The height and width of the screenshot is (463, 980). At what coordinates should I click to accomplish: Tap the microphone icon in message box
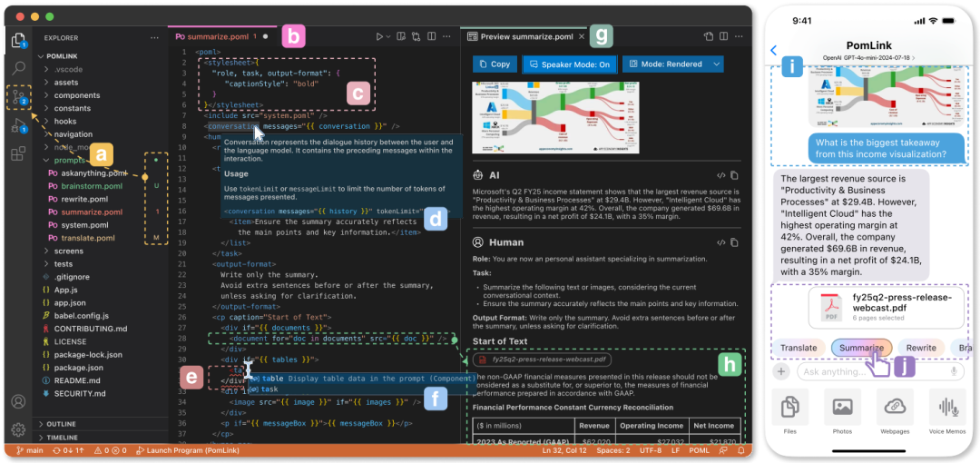coord(954,371)
